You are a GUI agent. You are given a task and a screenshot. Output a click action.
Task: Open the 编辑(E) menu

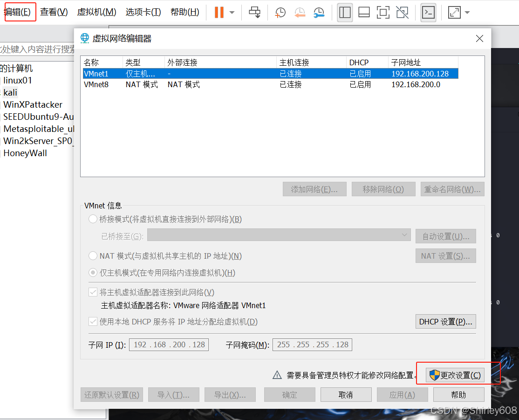18,12
